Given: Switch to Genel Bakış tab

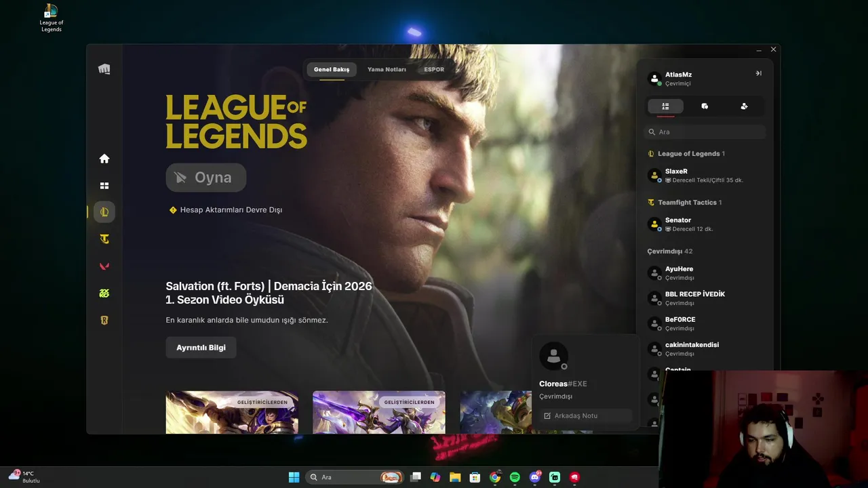Looking at the screenshot, I should tap(332, 69).
